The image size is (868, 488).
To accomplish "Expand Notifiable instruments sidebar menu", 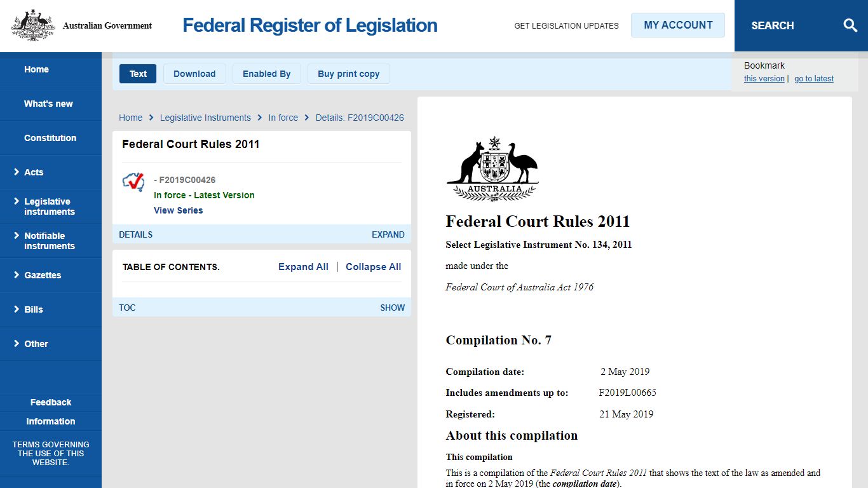I will pyautogui.click(x=51, y=241).
